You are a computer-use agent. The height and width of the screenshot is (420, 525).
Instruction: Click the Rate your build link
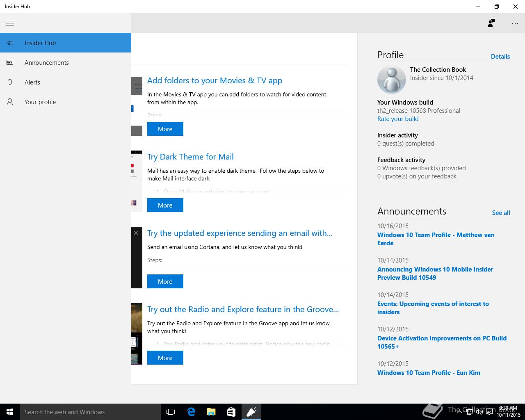coord(398,119)
